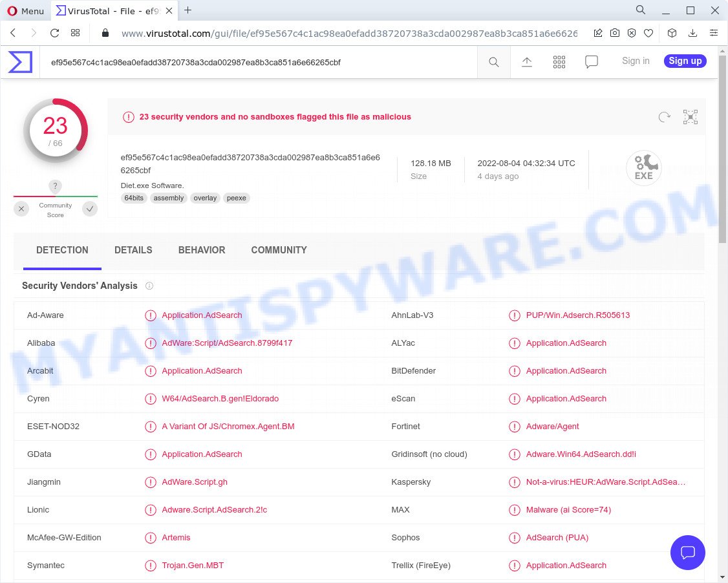Click the VirusTotal URL address field

[349, 34]
